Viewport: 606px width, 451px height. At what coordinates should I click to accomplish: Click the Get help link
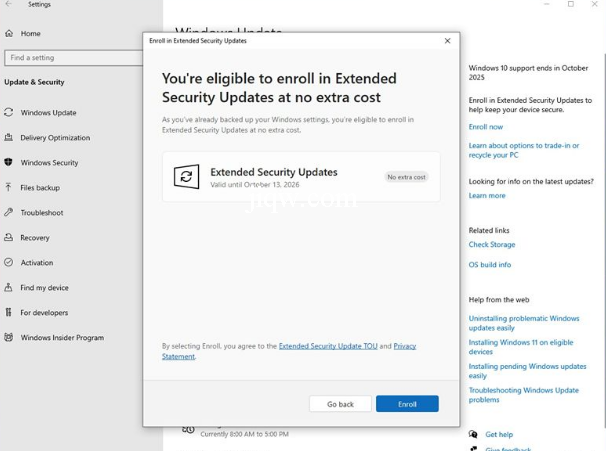[499, 434]
